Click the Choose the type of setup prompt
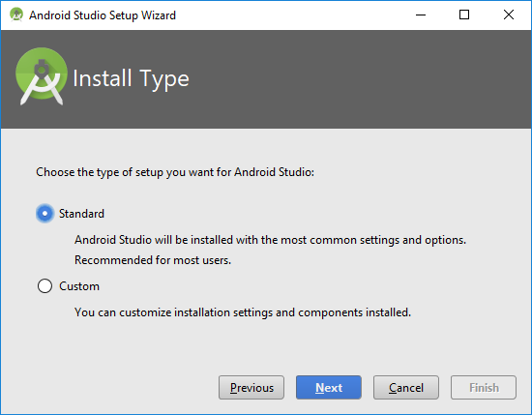 [x=175, y=172]
